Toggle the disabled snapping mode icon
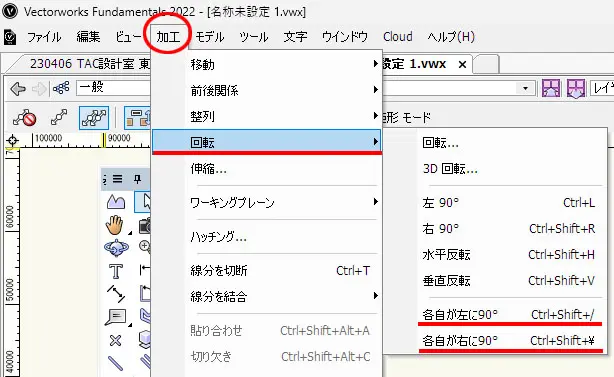This screenshot has width=614, height=377. tap(24, 117)
